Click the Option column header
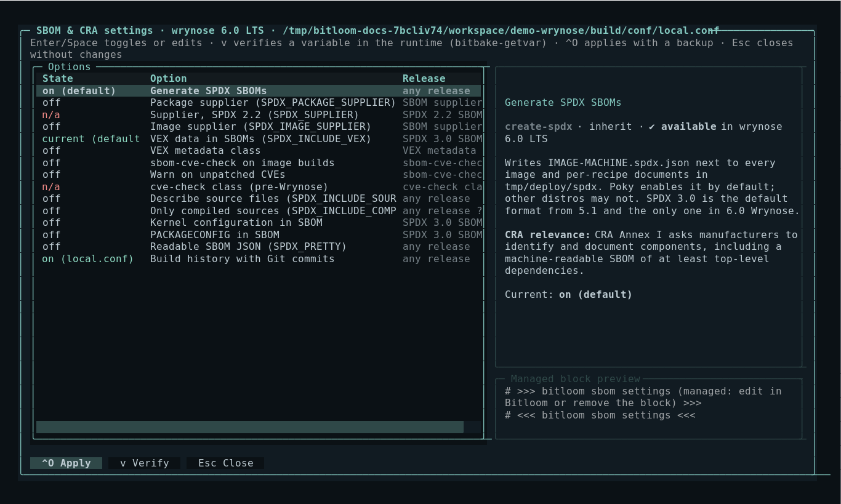 pyautogui.click(x=168, y=79)
